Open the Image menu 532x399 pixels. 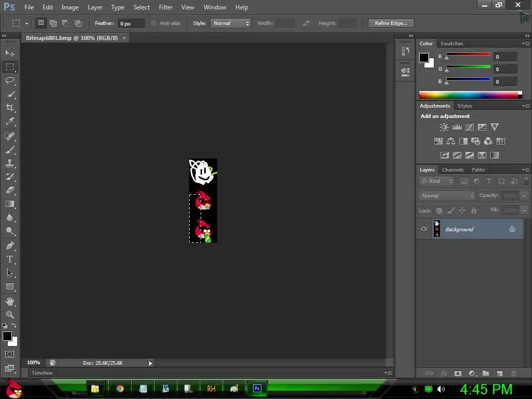point(70,7)
